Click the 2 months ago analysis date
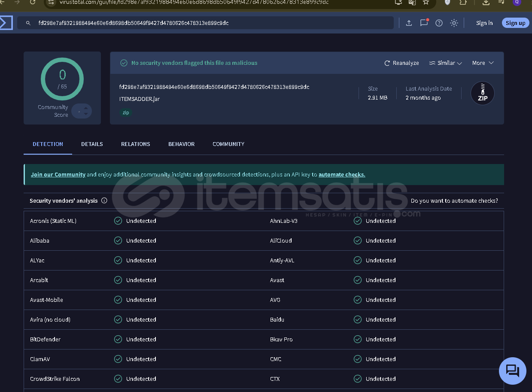 coord(423,98)
